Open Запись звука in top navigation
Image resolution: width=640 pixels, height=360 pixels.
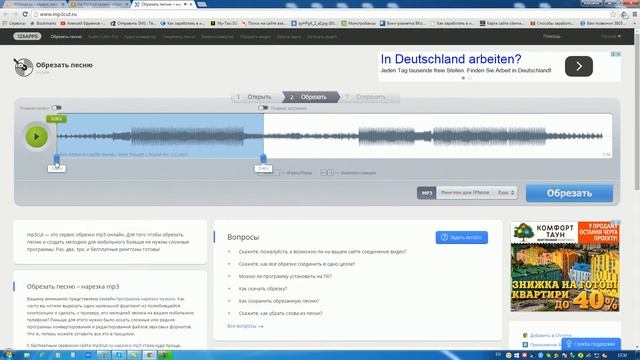(289, 36)
